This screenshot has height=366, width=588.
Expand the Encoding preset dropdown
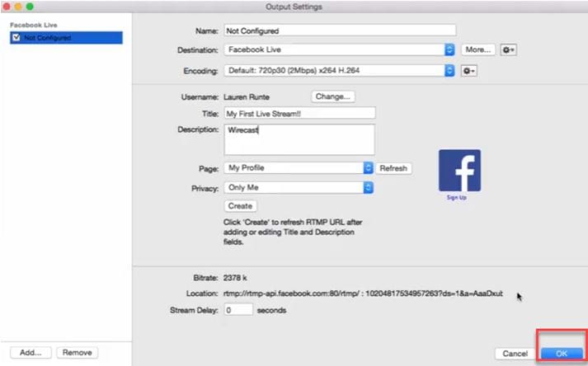point(340,71)
